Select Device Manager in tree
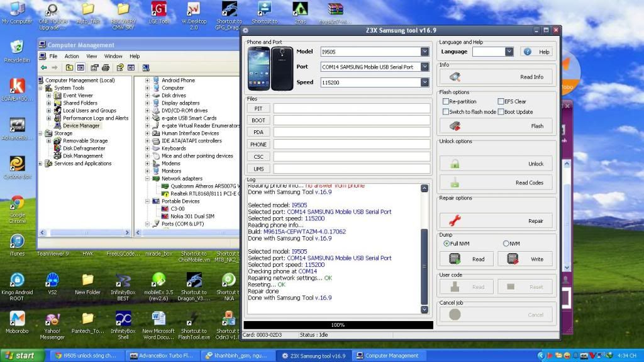Viewport: 644px width, 362px height. coord(81,125)
